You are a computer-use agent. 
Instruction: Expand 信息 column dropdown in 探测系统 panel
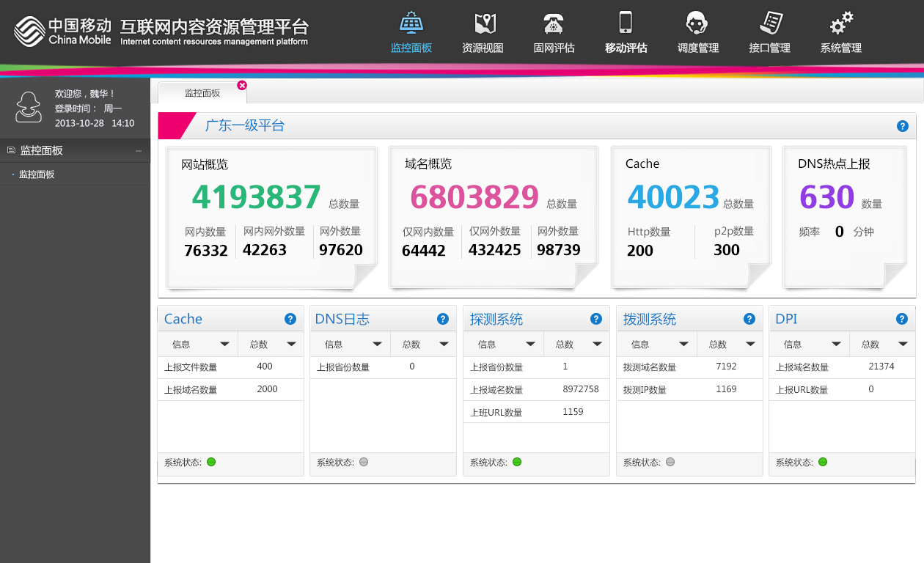pyautogui.click(x=531, y=344)
